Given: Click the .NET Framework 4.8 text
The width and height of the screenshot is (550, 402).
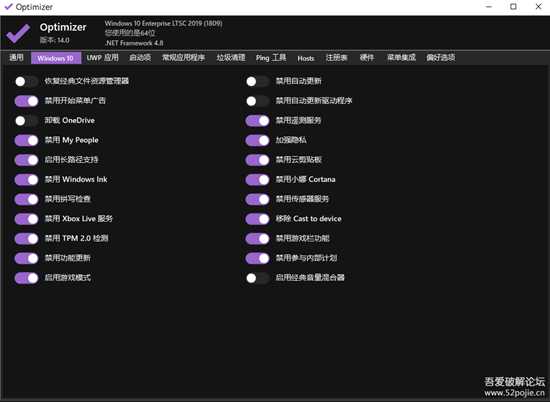Looking at the screenshot, I should [x=134, y=43].
